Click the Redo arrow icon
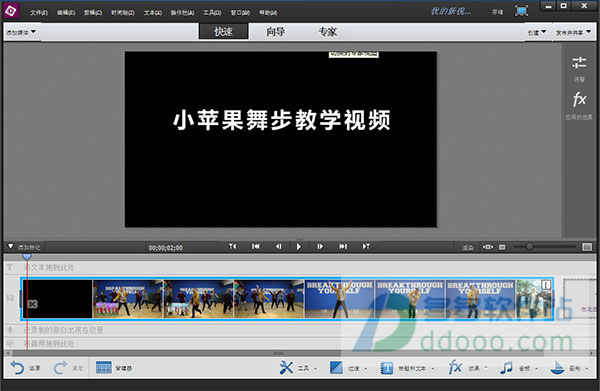Image resolution: width=600 pixels, height=391 pixels. click(x=60, y=368)
